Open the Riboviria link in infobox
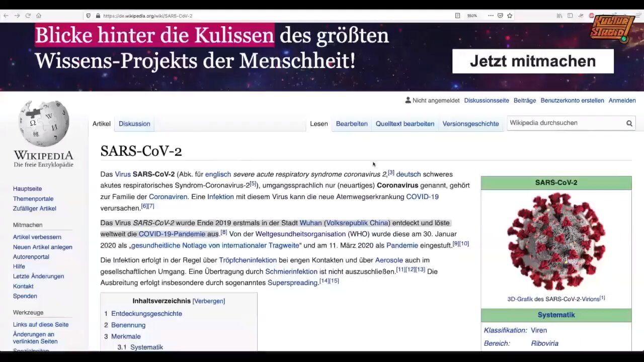The height and width of the screenshot is (362, 644). (x=544, y=343)
